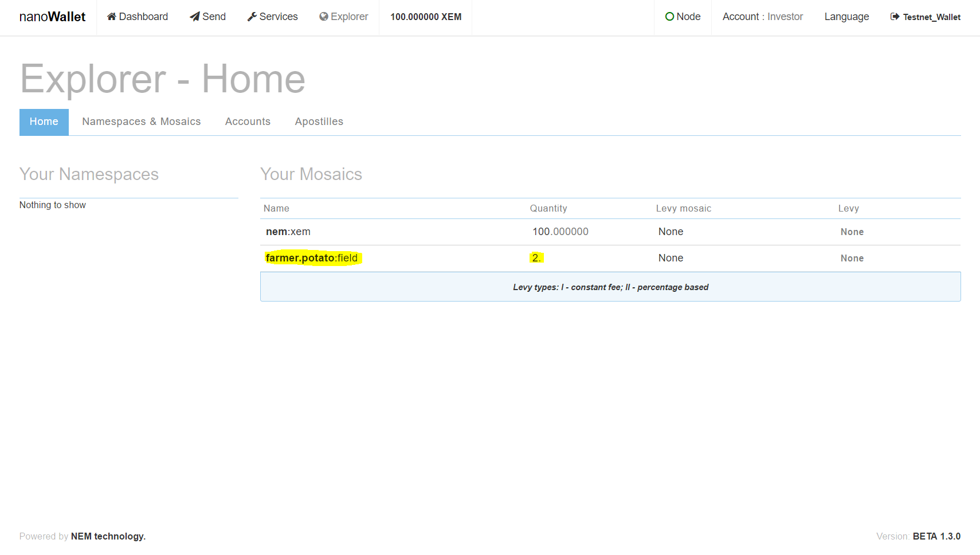Viewport: 980px width, 555px height.
Task: Click the Nothing to show text
Action: point(53,205)
